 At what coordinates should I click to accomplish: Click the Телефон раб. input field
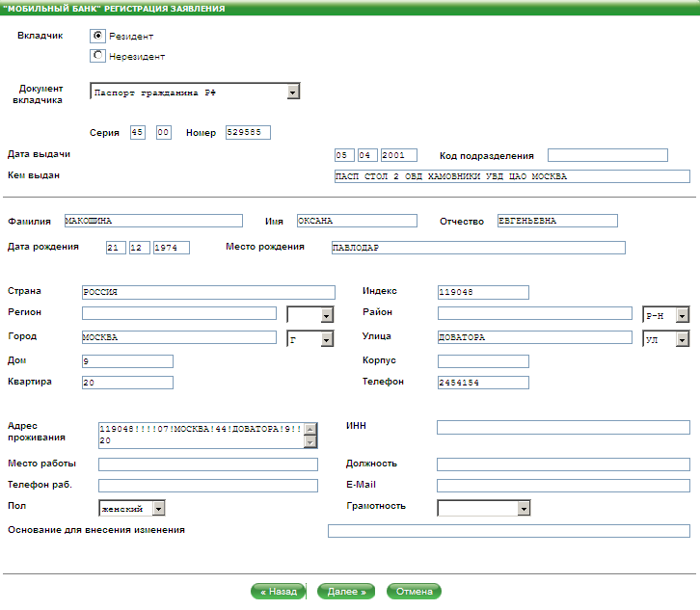click(208, 486)
